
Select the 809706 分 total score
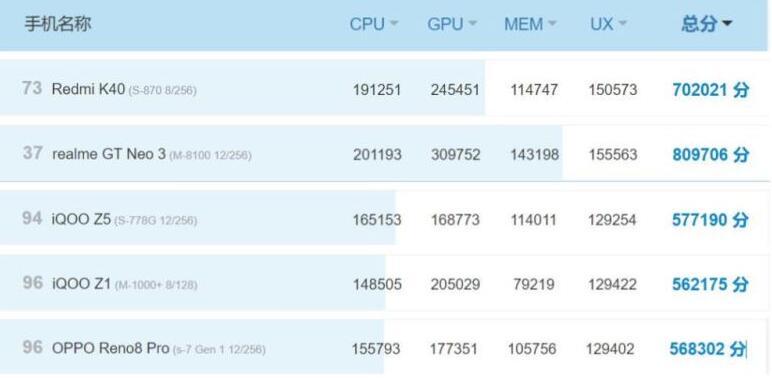[x=710, y=155]
